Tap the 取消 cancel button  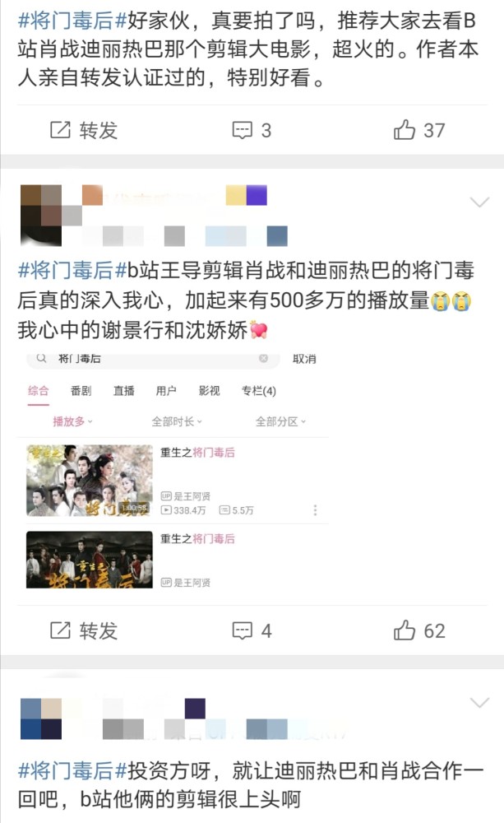[x=304, y=359]
